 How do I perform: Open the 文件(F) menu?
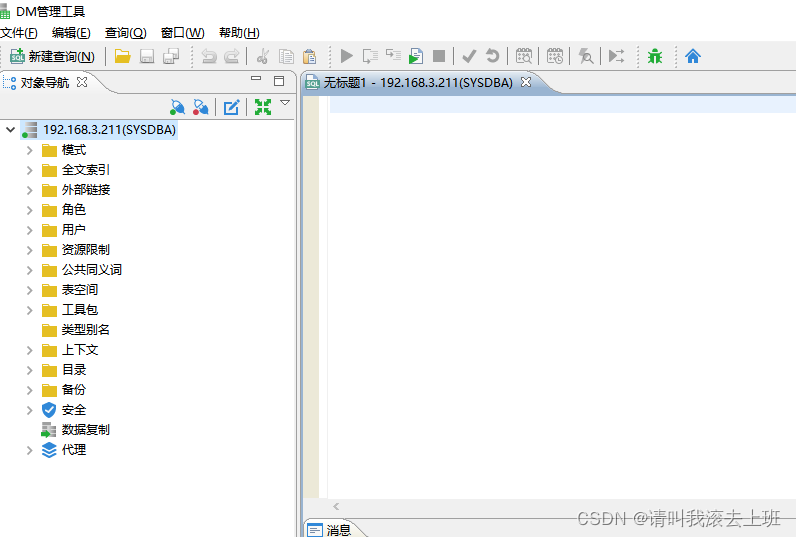click(x=19, y=33)
